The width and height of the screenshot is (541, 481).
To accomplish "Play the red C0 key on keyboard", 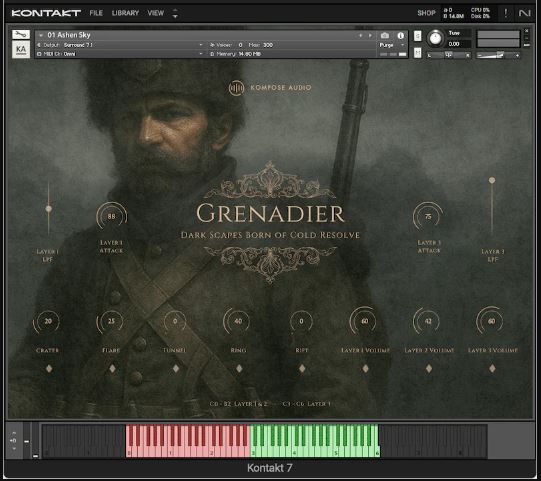I will (129, 450).
